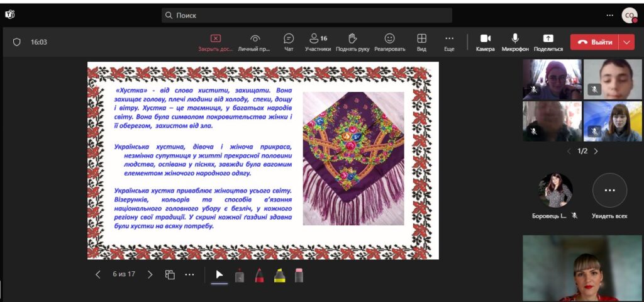Toggle the microphone mute
This screenshot has width=644, height=302.
tap(515, 42)
